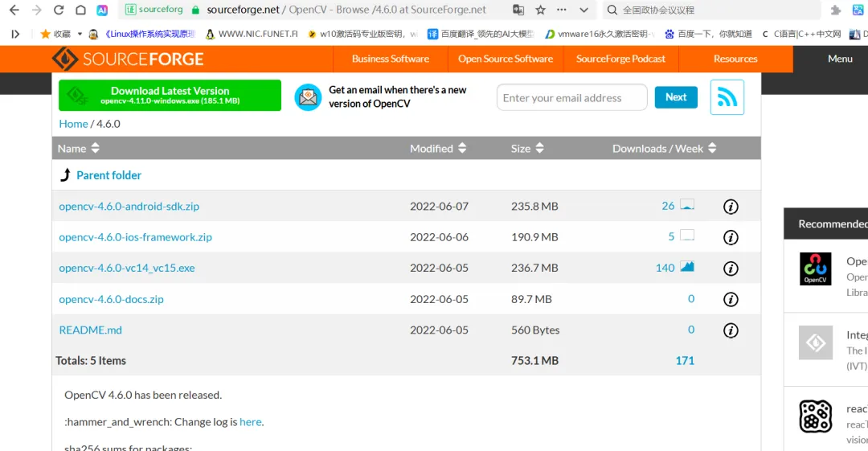The width and height of the screenshot is (868, 451).
Task: Sort files by Modified column
Action: coord(438,149)
